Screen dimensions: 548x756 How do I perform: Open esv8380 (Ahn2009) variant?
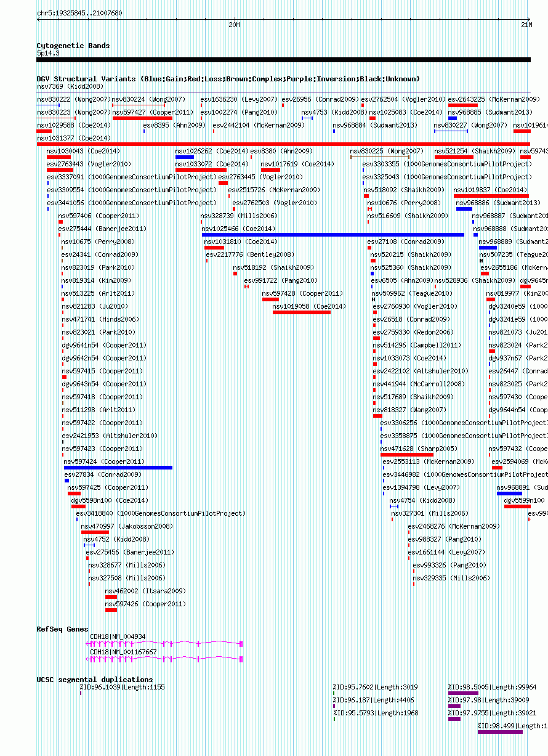[281, 151]
